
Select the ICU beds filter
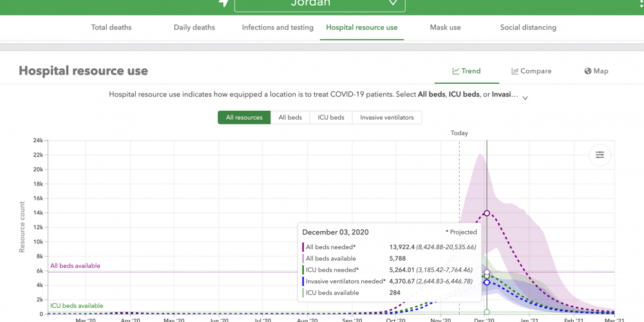pyautogui.click(x=331, y=117)
